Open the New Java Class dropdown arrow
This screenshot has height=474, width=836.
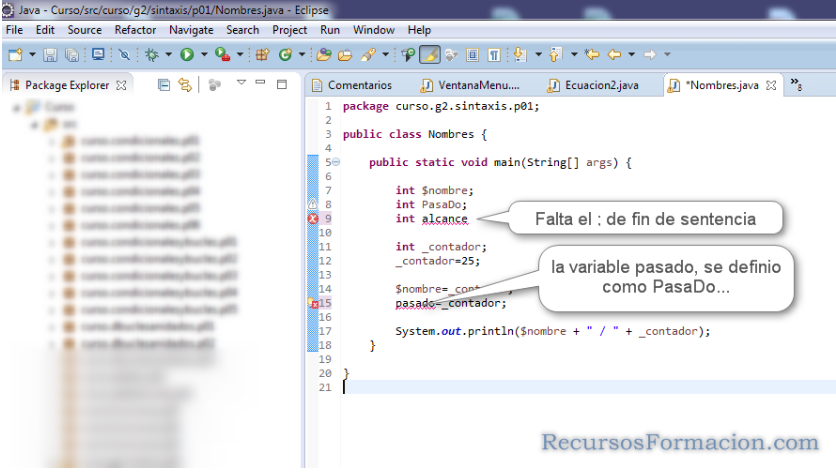[x=302, y=54]
